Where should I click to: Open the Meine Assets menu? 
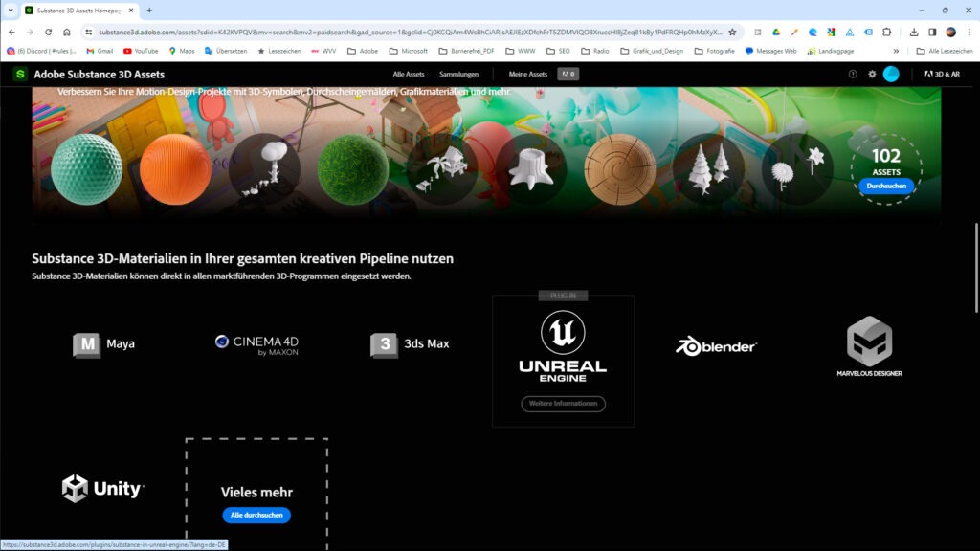[x=527, y=75]
